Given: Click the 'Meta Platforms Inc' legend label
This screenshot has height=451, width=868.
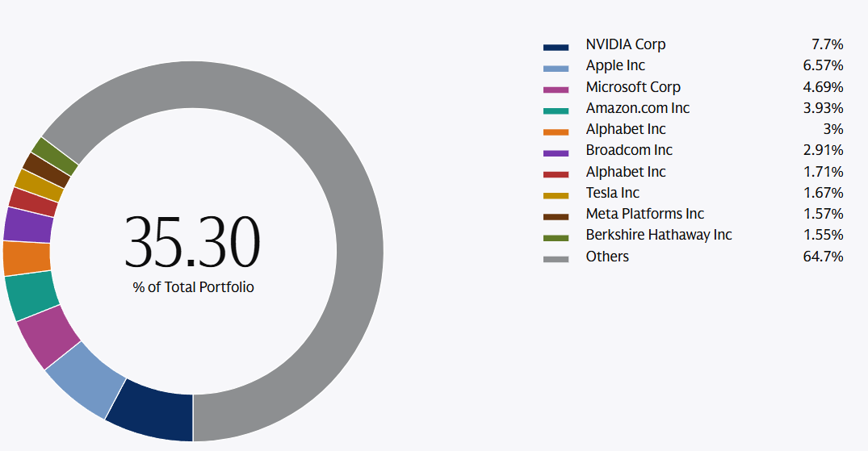Looking at the screenshot, I should point(645,214).
